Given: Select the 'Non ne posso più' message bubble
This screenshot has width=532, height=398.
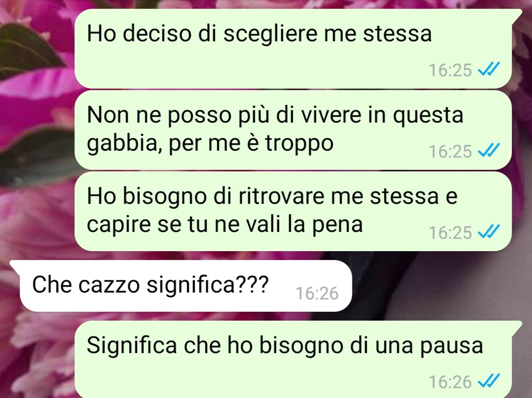Looking at the screenshot, I should tap(293, 130).
